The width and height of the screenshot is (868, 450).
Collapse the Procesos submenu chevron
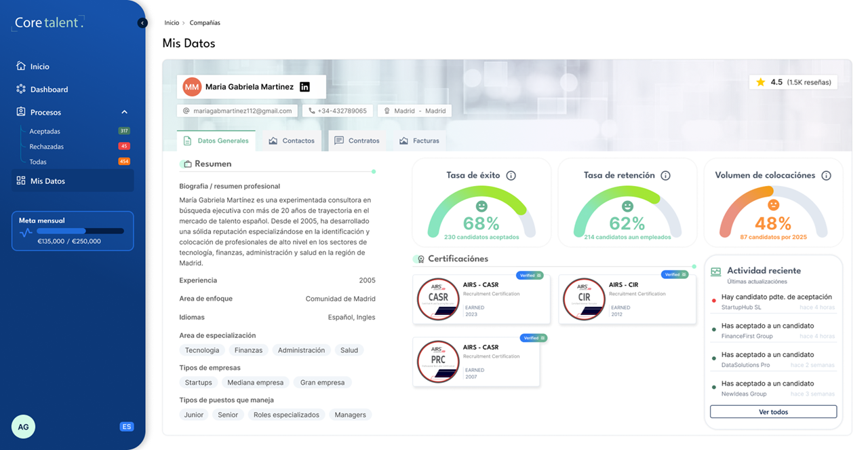tap(125, 113)
